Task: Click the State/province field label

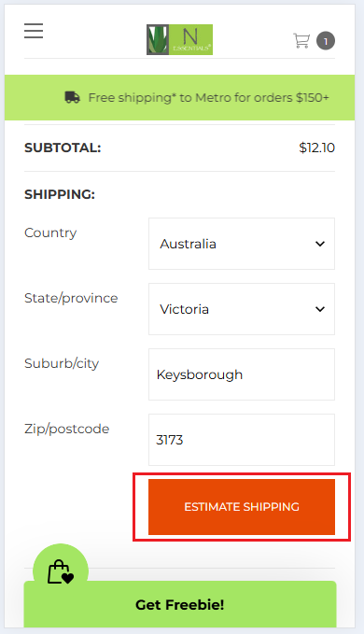Action: click(71, 299)
